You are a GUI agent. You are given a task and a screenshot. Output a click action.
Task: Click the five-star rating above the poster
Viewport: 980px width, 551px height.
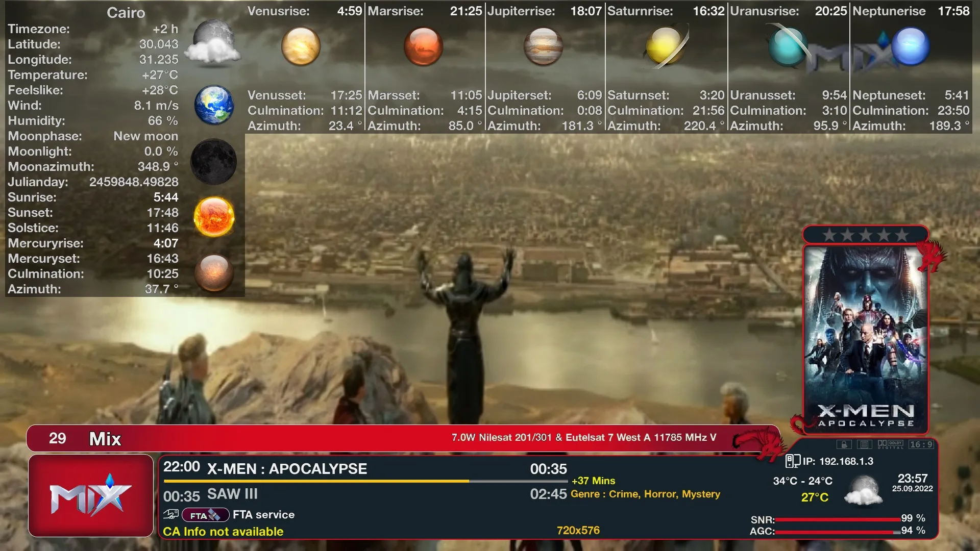click(x=866, y=235)
